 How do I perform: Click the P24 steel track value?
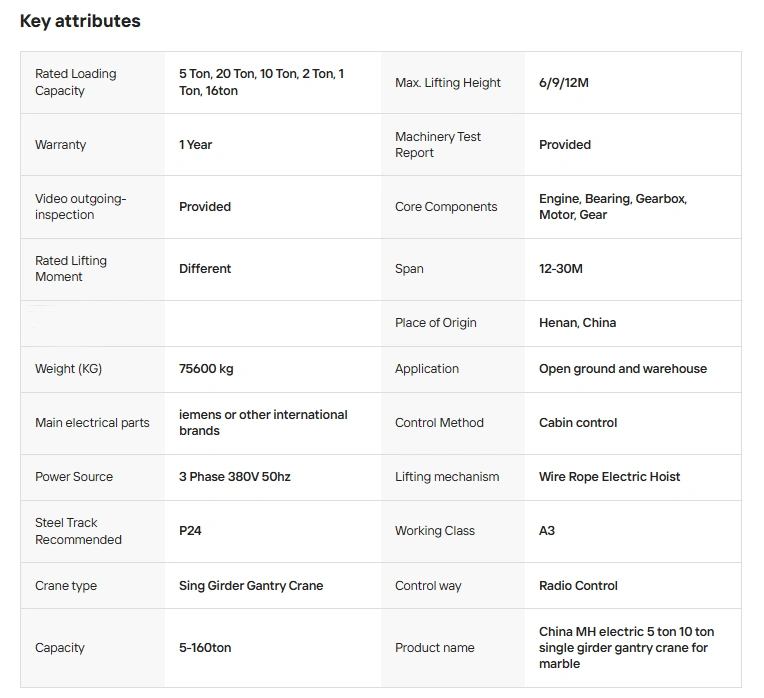190,531
